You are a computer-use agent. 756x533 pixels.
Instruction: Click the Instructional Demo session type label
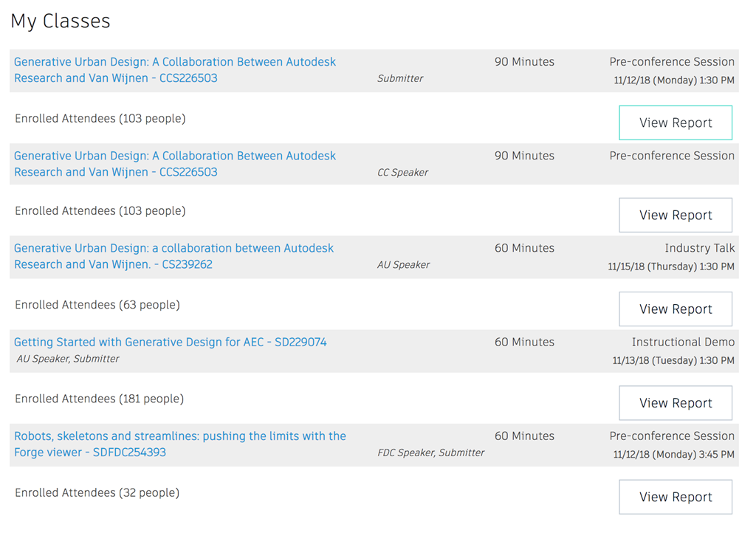[683, 342]
